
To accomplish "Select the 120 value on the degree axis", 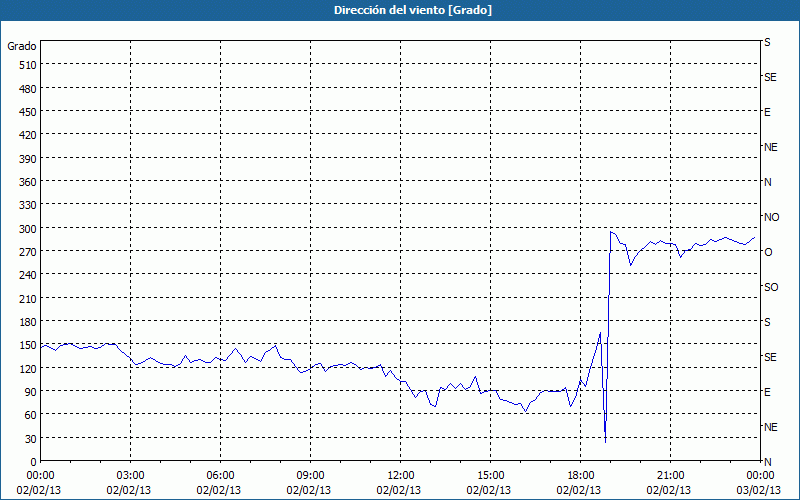I will (28, 368).
